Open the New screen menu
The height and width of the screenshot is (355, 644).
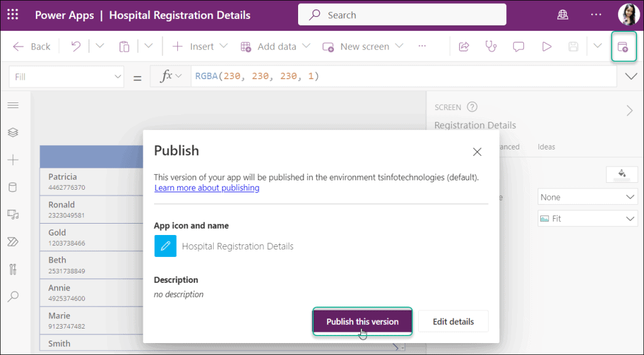coord(363,46)
